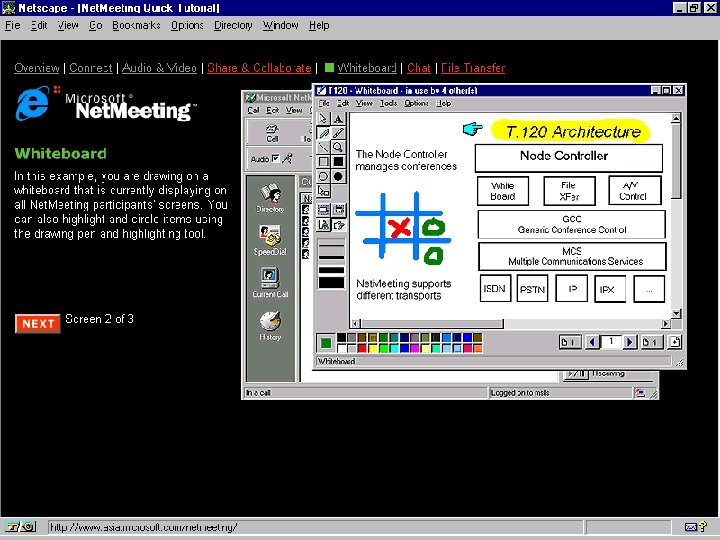Select the Zoom magnifier tool

click(x=338, y=147)
